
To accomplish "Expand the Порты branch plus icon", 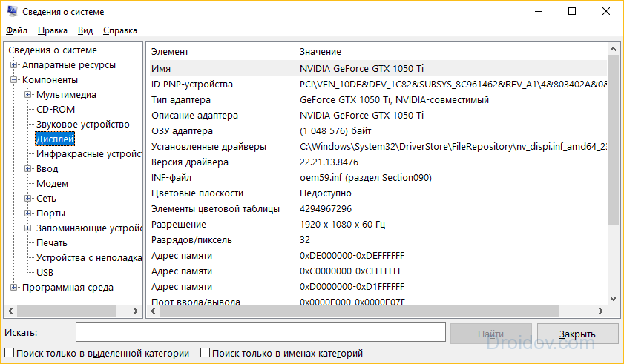I will (x=28, y=214).
